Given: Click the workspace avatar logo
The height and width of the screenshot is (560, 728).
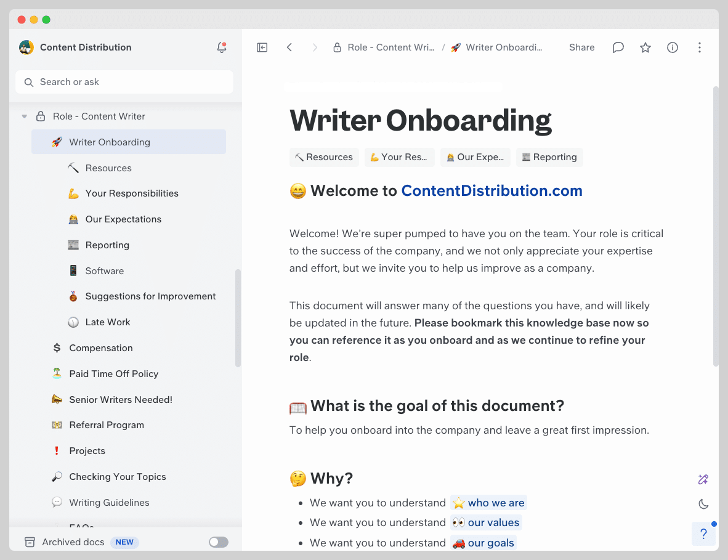Looking at the screenshot, I should coord(26,47).
